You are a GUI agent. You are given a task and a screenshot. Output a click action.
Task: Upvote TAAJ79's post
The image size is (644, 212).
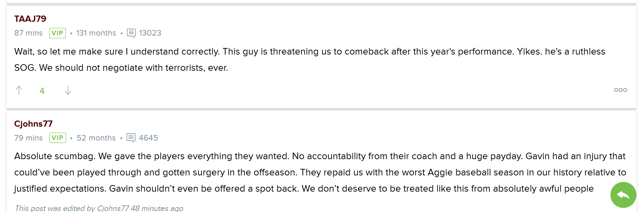point(19,90)
